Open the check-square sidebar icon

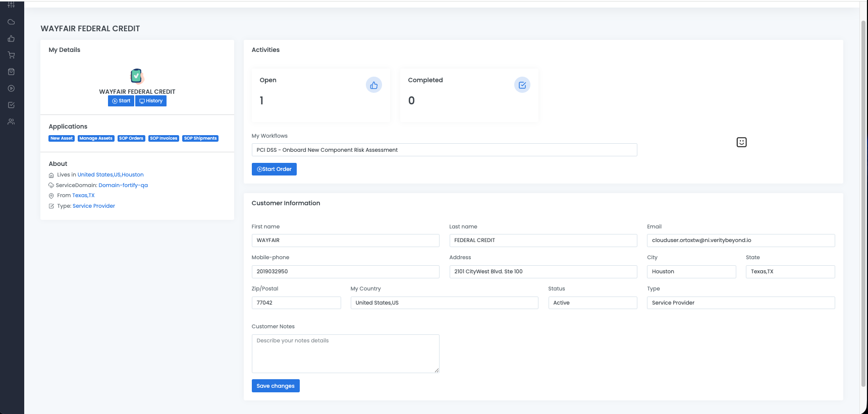(11, 105)
